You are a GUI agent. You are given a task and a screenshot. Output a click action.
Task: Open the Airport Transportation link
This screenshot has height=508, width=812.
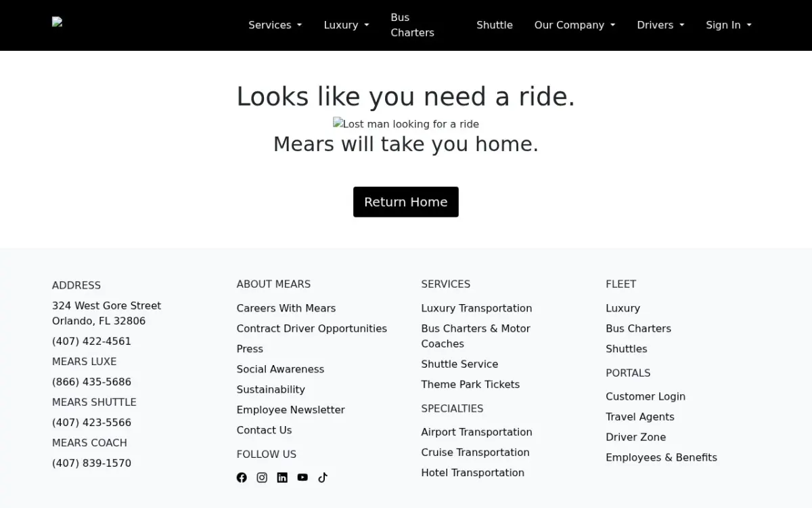(x=476, y=432)
